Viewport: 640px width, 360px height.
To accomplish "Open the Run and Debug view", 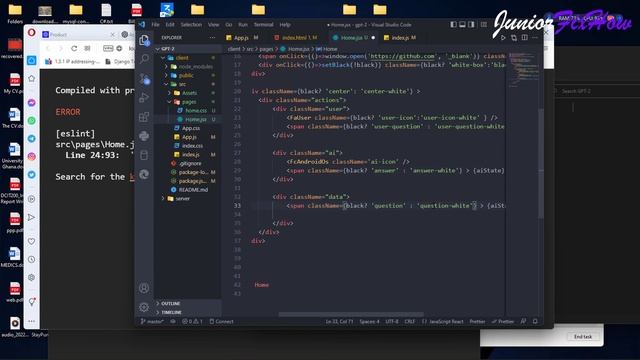I will (144, 98).
